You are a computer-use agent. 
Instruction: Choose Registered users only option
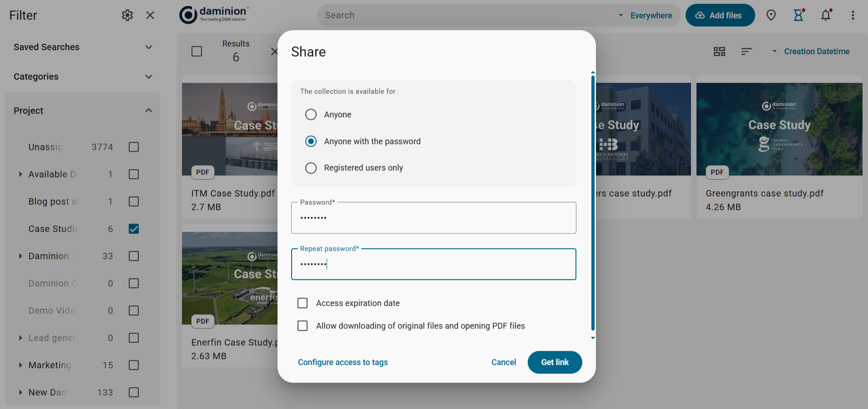coord(311,168)
